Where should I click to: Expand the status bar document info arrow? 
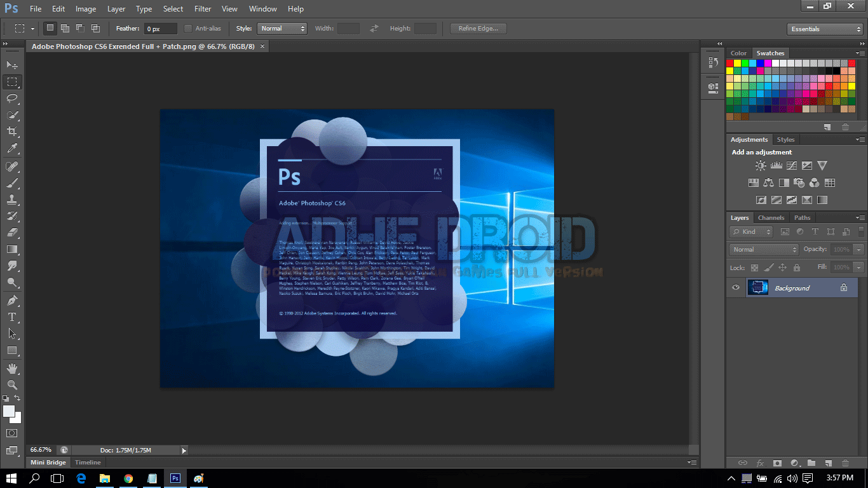184,451
